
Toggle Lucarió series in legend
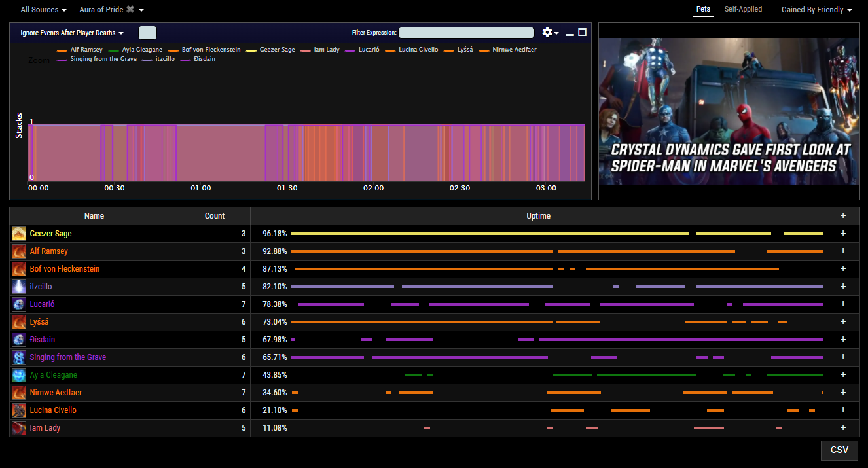(362, 50)
